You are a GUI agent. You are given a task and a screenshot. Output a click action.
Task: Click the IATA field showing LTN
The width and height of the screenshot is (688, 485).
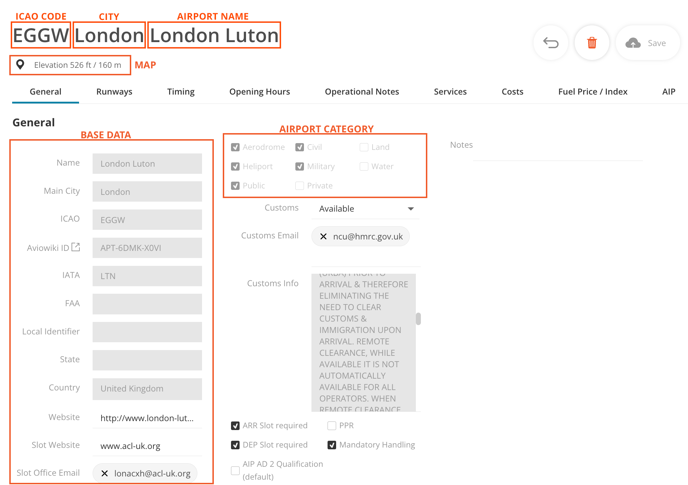click(147, 276)
